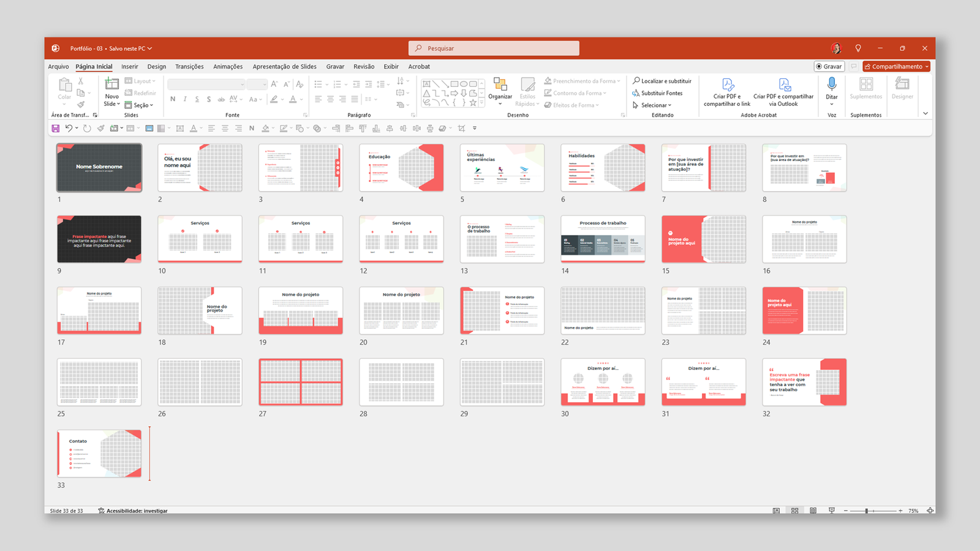Click the undo arrow in quick access toolbar
This screenshot has width=980, height=551.
click(69, 129)
